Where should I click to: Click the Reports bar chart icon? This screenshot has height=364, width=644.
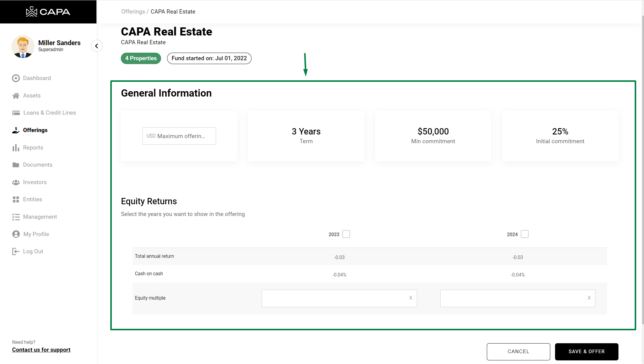[x=16, y=148]
